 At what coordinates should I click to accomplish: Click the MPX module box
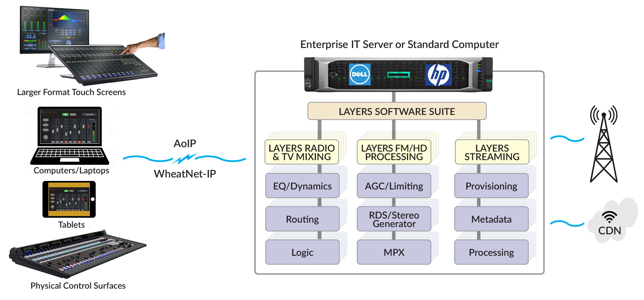pyautogui.click(x=394, y=252)
